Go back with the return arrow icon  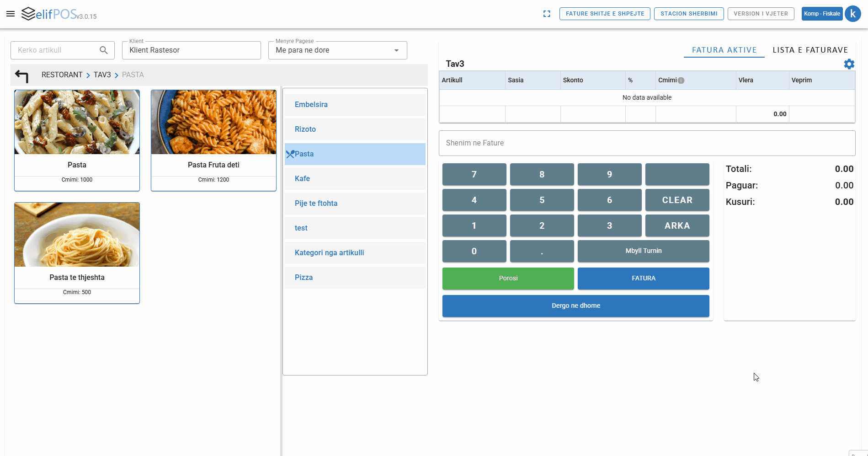(21, 75)
